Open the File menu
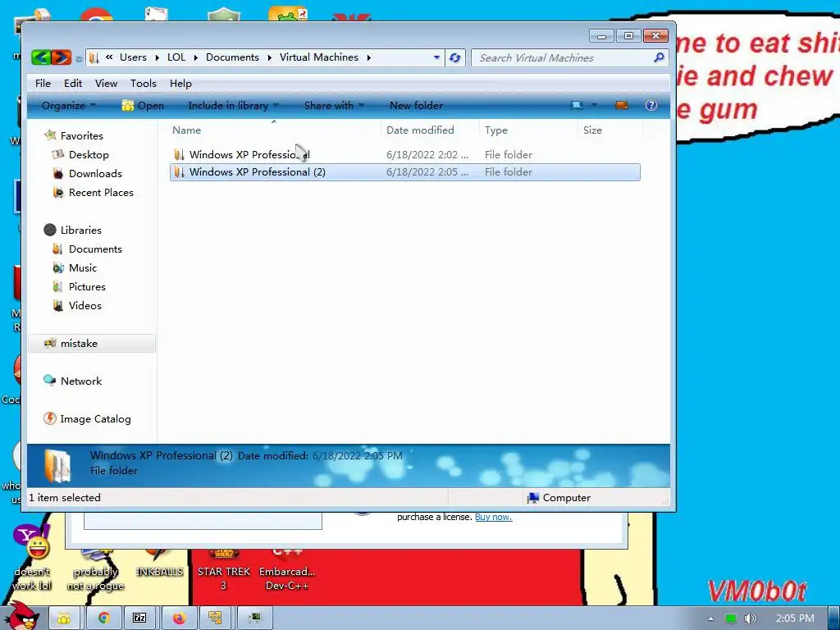The image size is (840, 630). pos(43,84)
